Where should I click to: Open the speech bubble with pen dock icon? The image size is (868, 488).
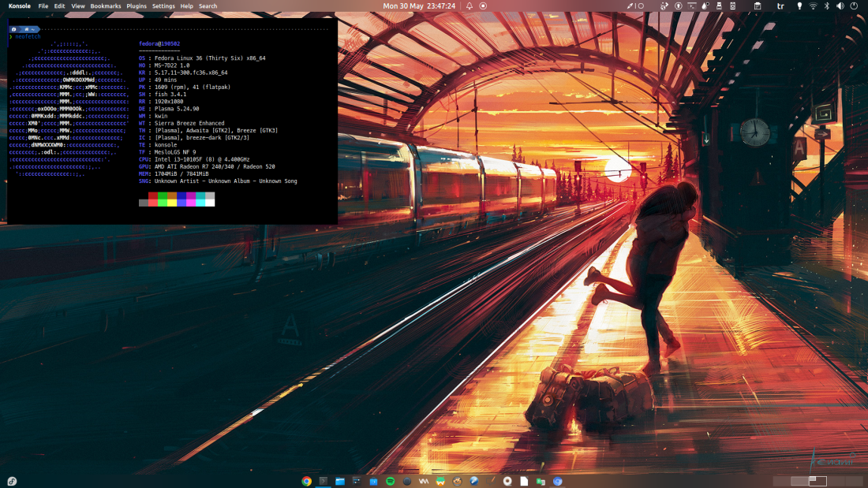[491, 482]
